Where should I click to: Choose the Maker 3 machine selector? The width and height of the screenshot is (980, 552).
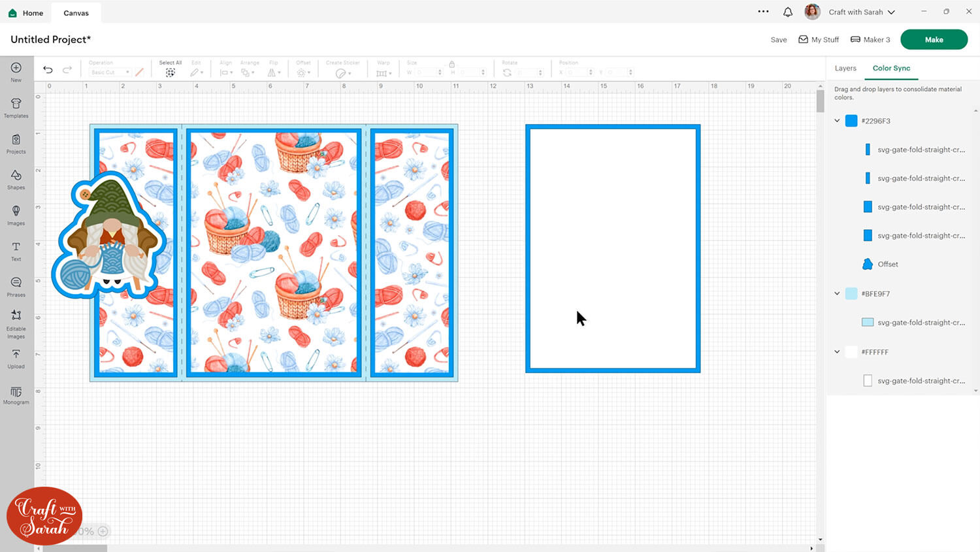(870, 40)
